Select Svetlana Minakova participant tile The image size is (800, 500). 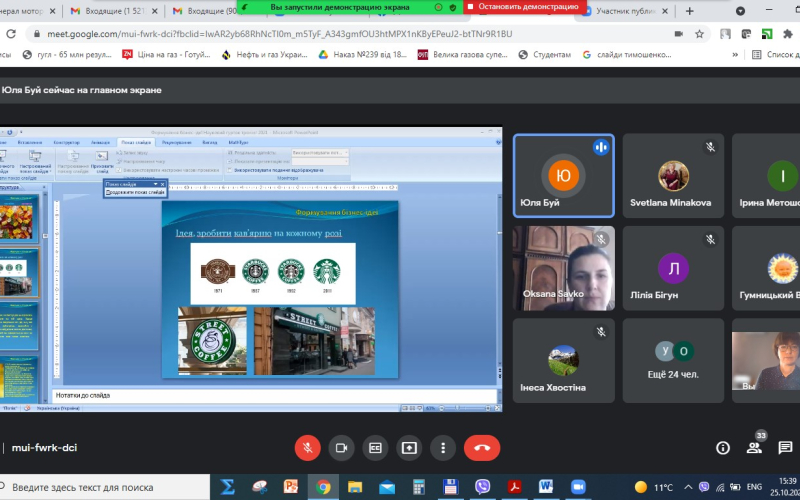[x=673, y=176]
